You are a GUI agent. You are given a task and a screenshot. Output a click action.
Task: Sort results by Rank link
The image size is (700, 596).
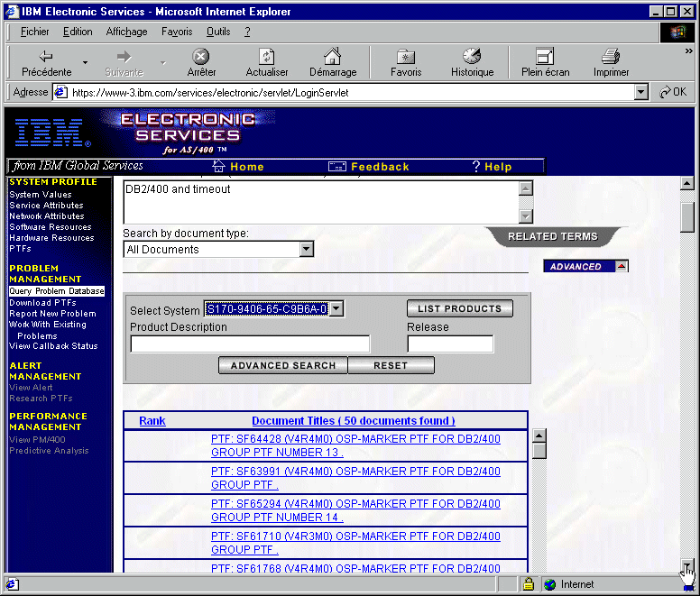coord(152,421)
